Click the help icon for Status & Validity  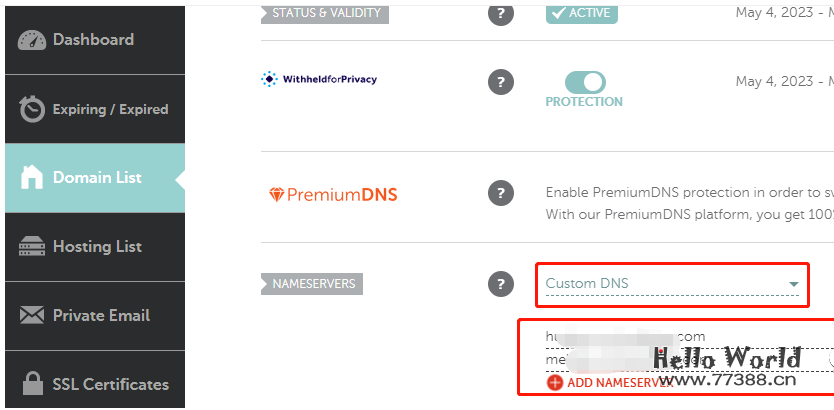[x=501, y=13]
